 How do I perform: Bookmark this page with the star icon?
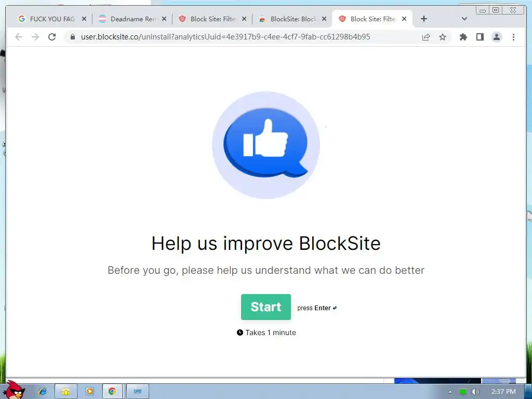coord(443,37)
